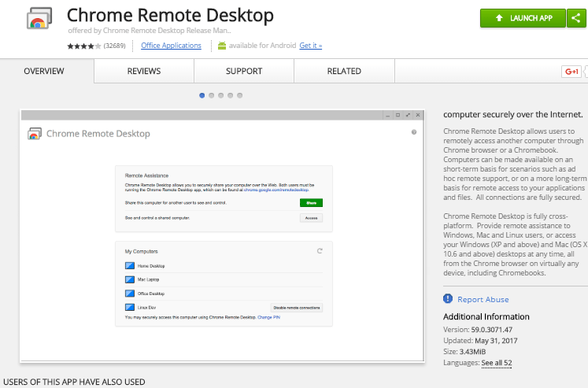588x388 pixels.
Task: Select the fourth carousel dot
Action: click(x=231, y=95)
